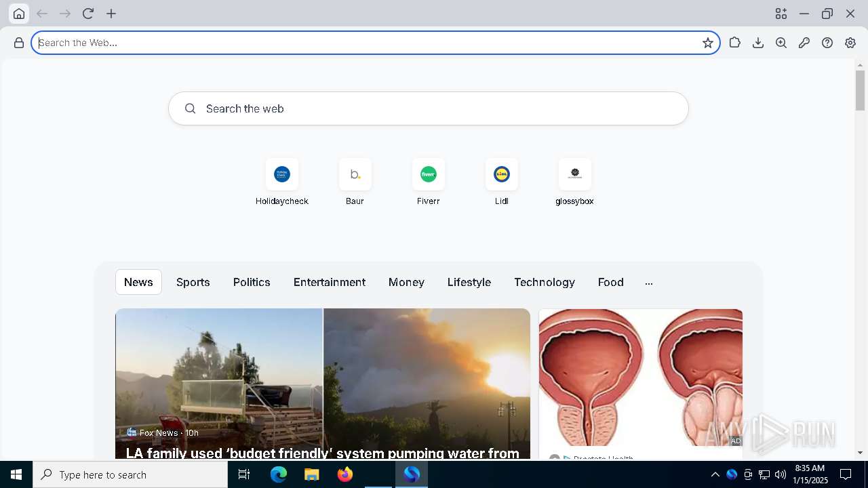Open the volume speaker tray icon
The height and width of the screenshot is (488, 868).
[x=781, y=474]
